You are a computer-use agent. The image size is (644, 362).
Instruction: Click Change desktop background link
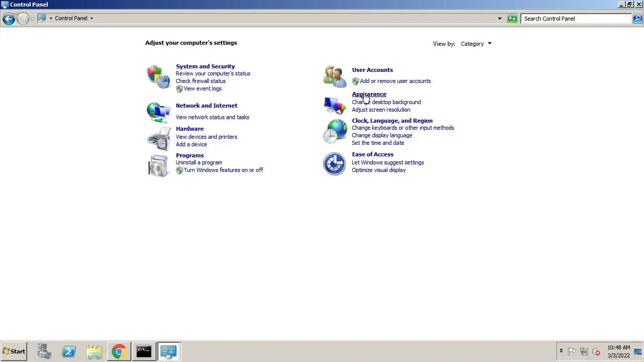(386, 102)
